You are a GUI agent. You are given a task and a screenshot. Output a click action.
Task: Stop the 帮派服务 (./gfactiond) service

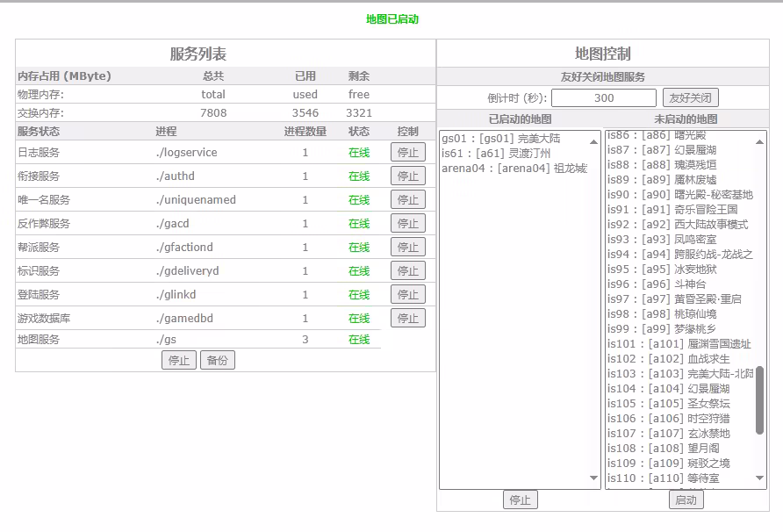(407, 247)
